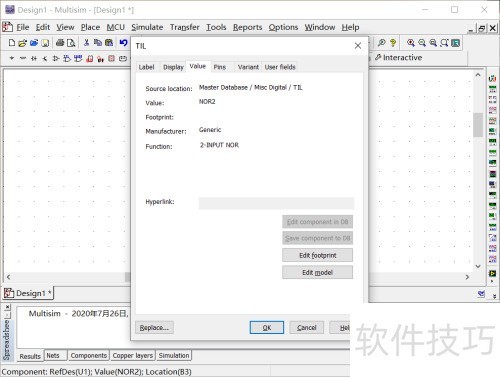Switch to the User fields tab
The height and width of the screenshot is (377, 500).
[x=280, y=67]
